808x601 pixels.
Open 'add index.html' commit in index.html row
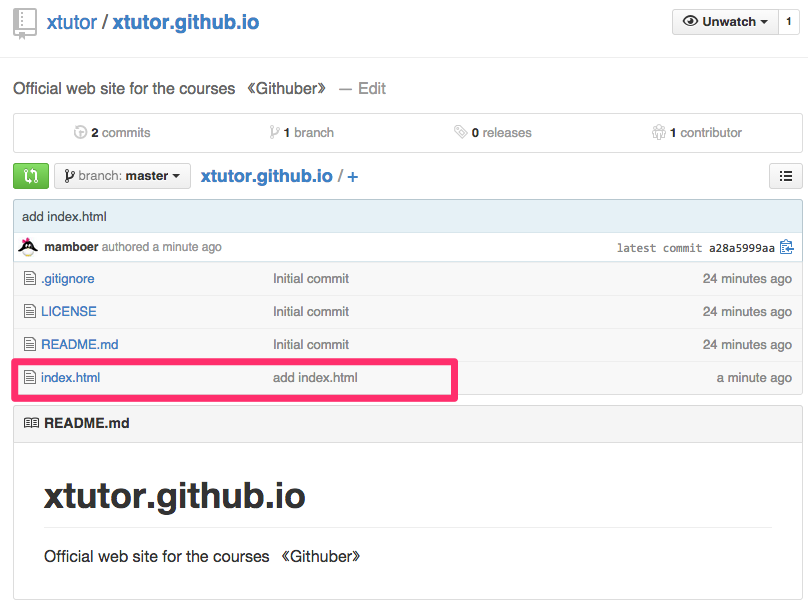tap(315, 378)
